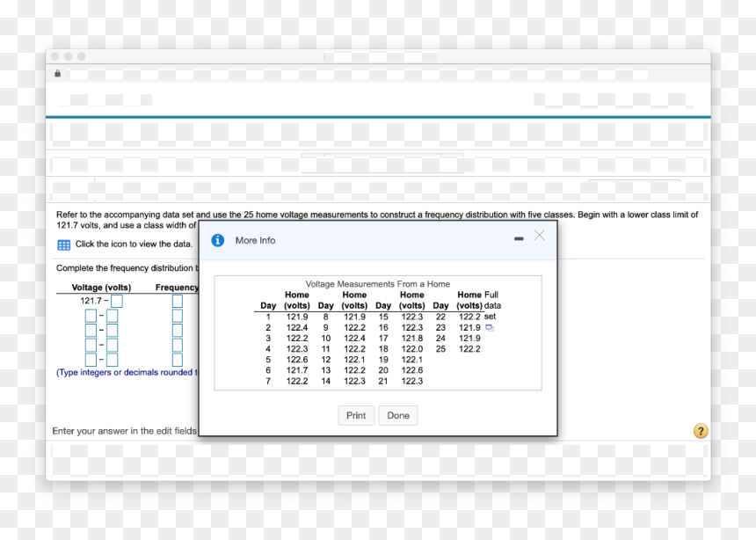The height and width of the screenshot is (540, 756).
Task: Click the 121.8 value for Day 17
Action: 411,339
